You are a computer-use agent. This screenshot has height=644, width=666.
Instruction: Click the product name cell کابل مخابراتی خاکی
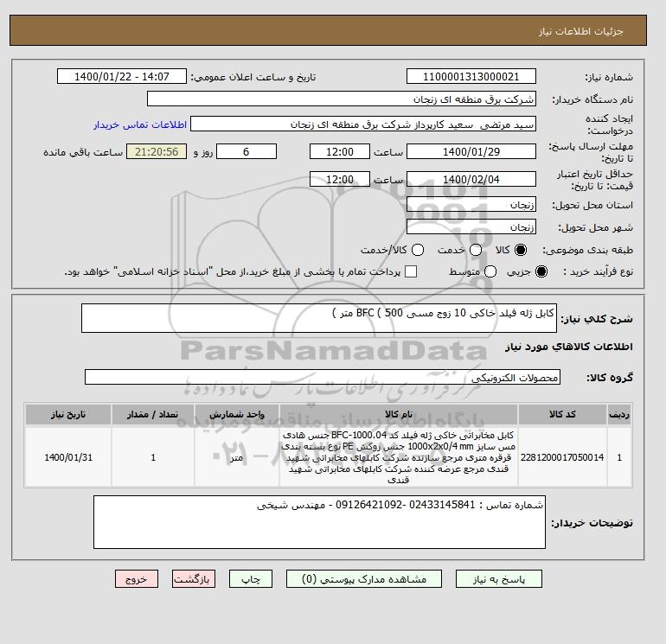399,457
